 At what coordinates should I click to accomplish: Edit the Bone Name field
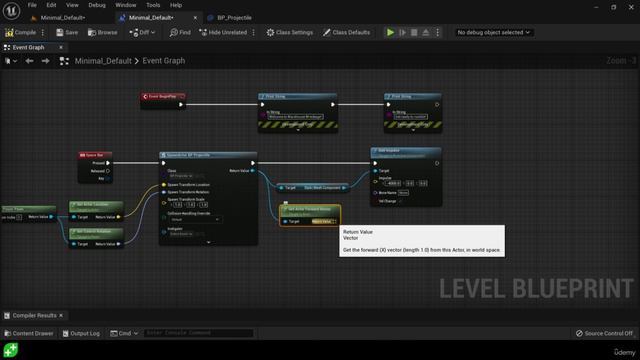click(x=403, y=193)
